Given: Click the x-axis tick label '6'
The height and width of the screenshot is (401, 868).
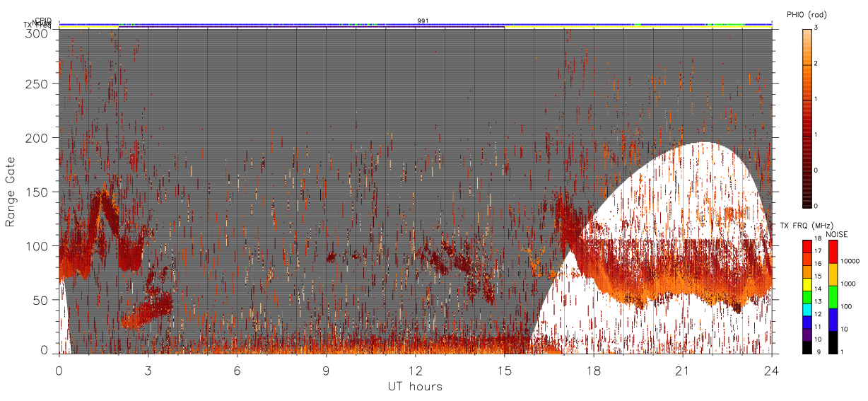Looking at the screenshot, I should tap(237, 370).
